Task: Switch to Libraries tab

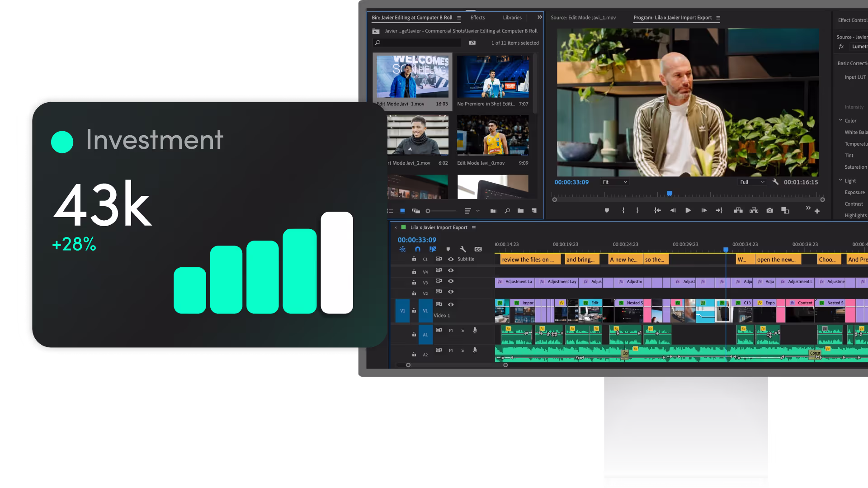Action: point(512,18)
